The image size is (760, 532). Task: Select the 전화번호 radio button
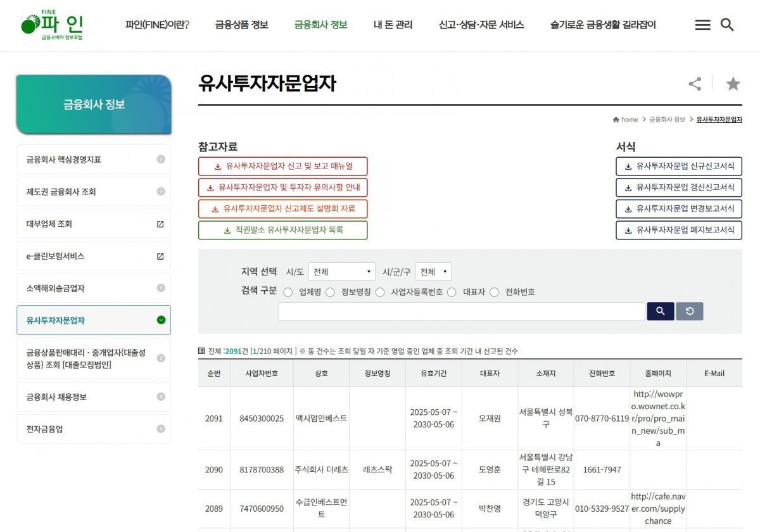click(x=494, y=293)
